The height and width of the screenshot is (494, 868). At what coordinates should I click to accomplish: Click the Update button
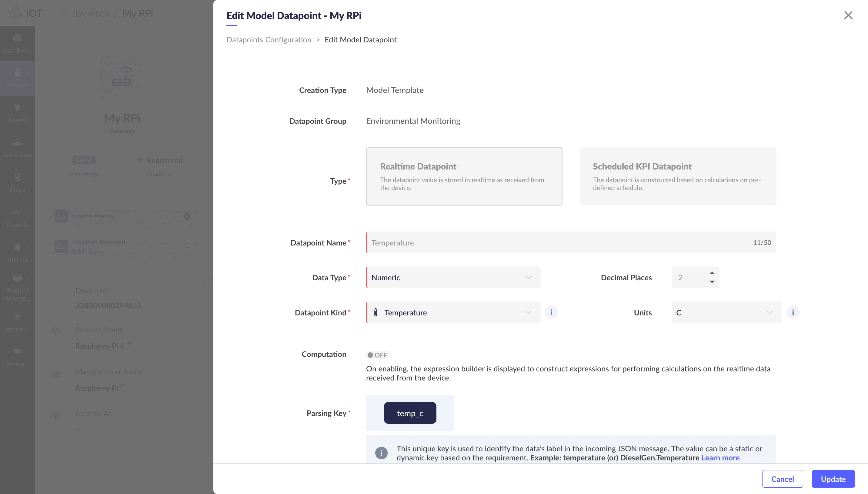click(833, 479)
